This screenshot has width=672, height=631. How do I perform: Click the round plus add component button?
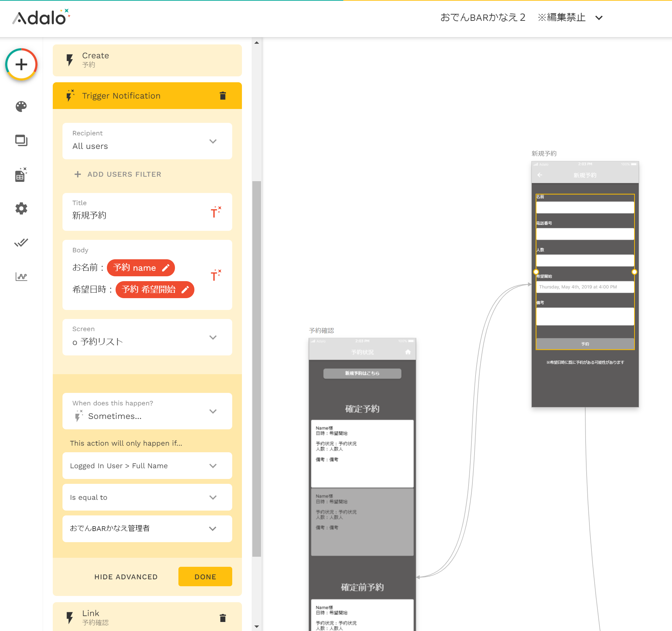pos(21,65)
